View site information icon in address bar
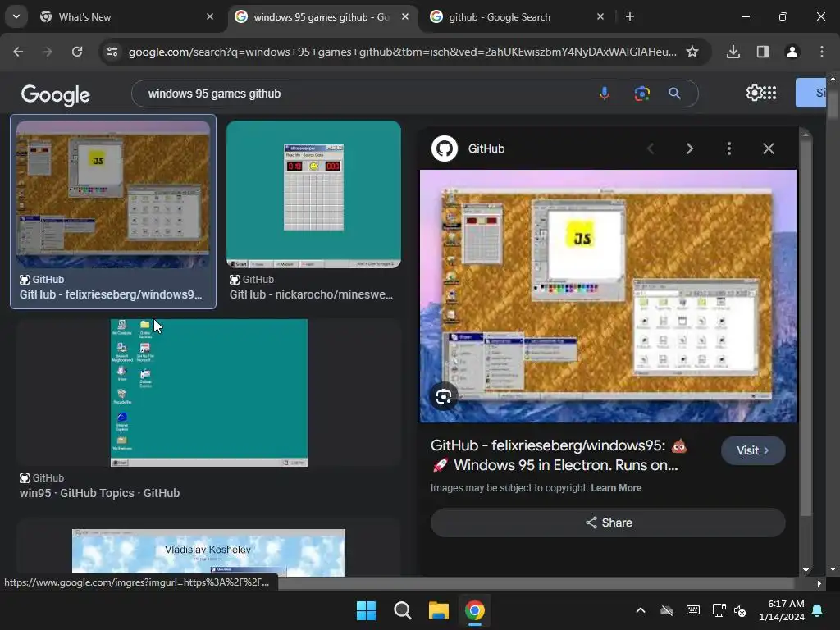 pos(112,52)
